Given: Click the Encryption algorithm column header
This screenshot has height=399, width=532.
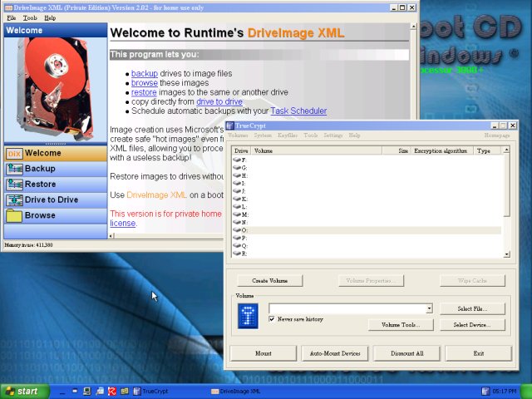Looking at the screenshot, I should click(441, 150).
